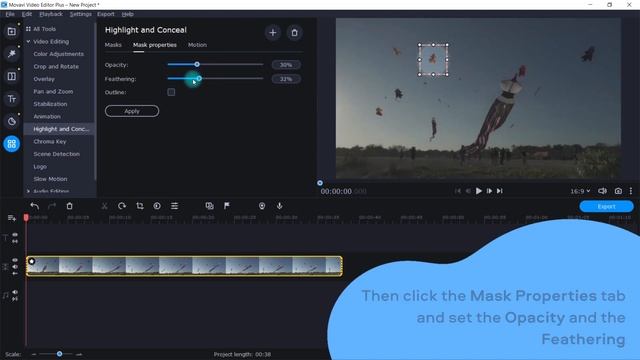Toggle the Outline checkbox
640x360 pixels.
171,92
